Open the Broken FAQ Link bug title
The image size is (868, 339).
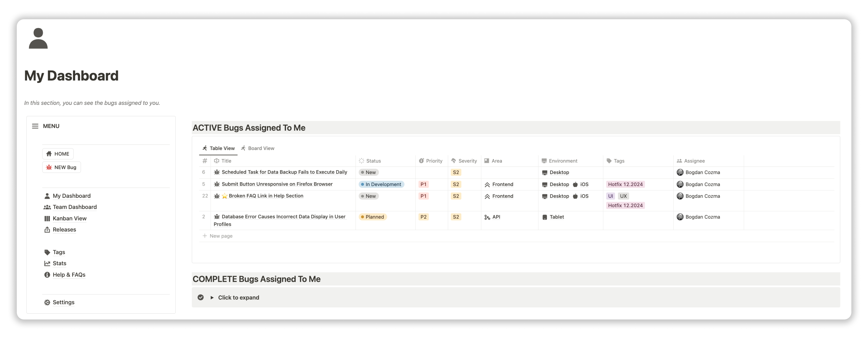(266, 196)
